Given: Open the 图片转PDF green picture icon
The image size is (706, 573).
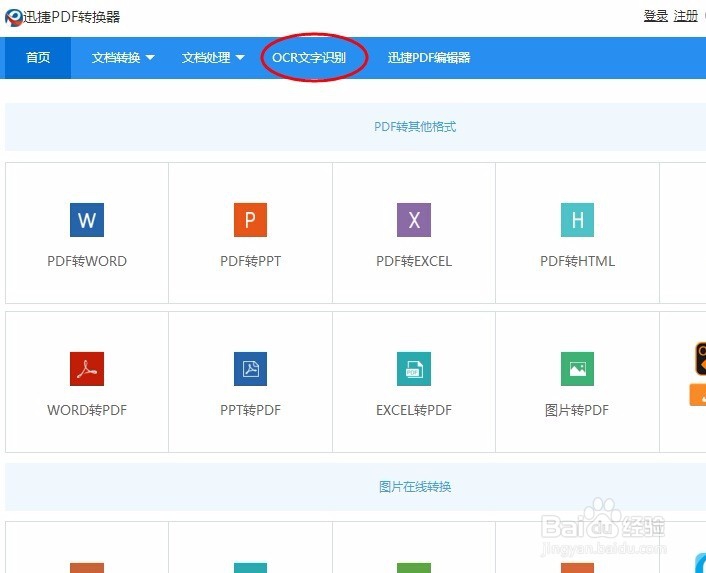Looking at the screenshot, I should pyautogui.click(x=577, y=369).
